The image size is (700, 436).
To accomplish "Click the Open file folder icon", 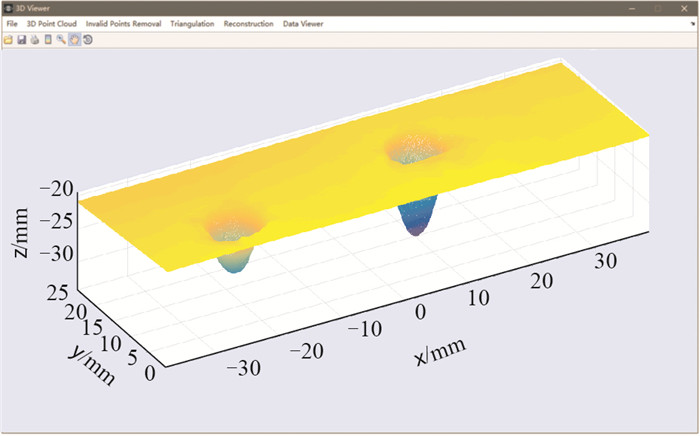I will pos(8,40).
